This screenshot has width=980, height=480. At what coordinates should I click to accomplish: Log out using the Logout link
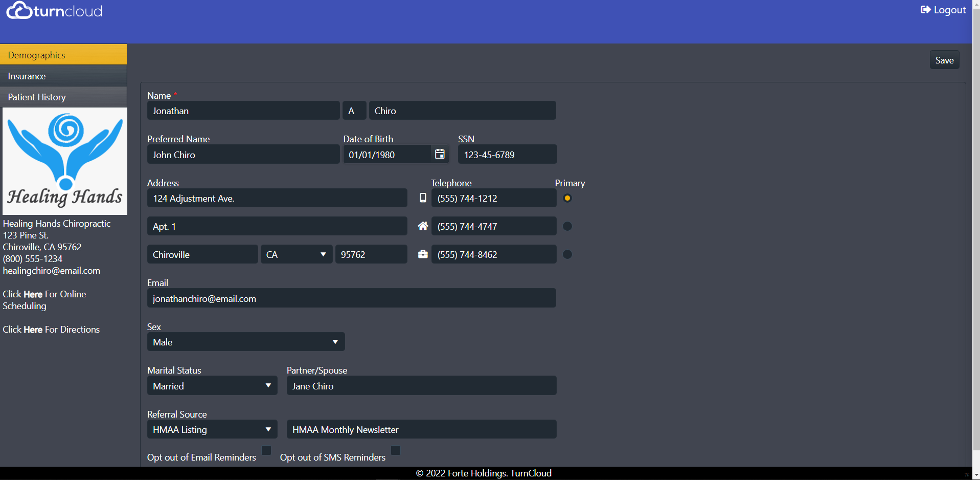(943, 10)
